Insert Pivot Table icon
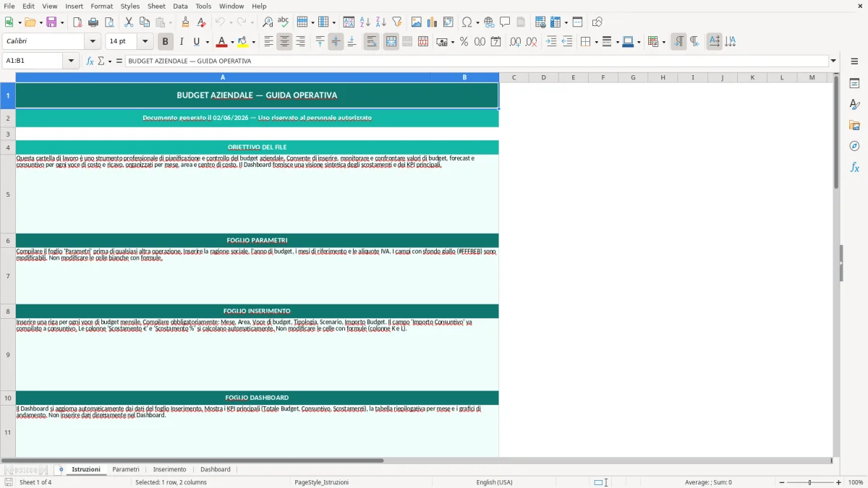This screenshot has width=868, height=488. (448, 22)
